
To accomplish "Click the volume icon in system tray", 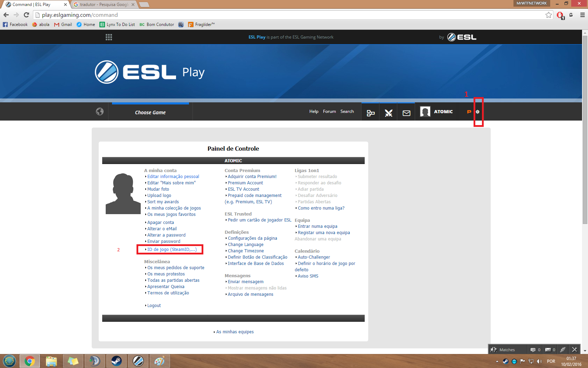I will click(x=539, y=361).
